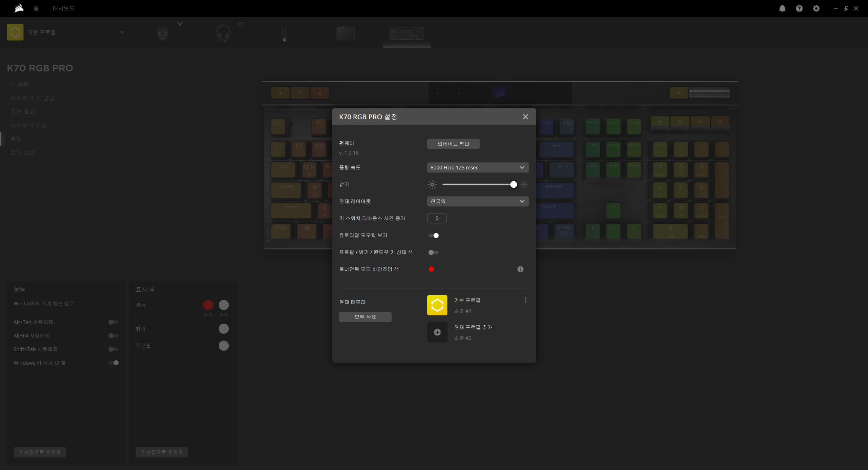Go to 대시보드 tab
The height and width of the screenshot is (470, 868).
pos(63,8)
